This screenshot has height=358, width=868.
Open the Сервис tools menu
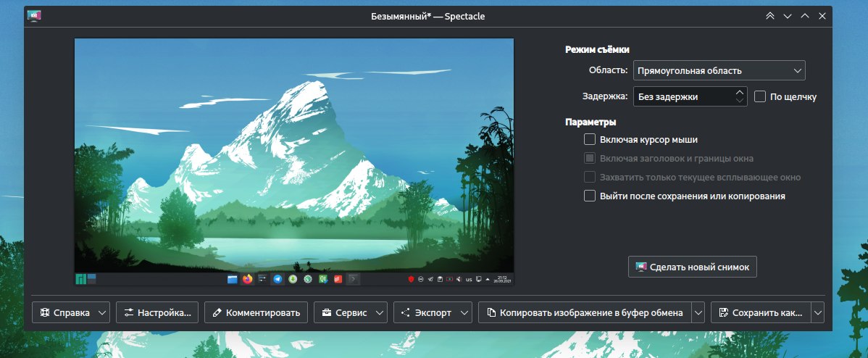tap(351, 312)
